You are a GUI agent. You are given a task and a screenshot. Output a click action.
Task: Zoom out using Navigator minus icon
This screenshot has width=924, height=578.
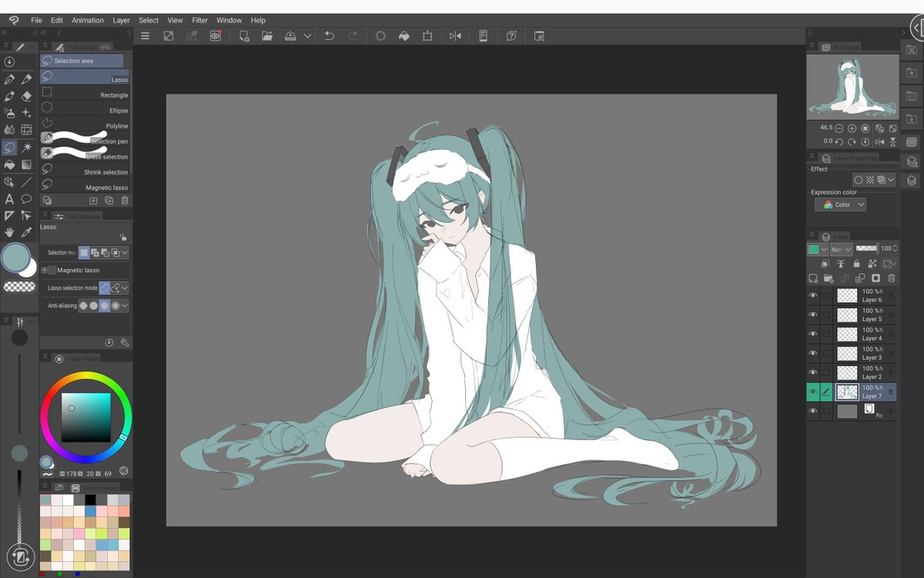(x=839, y=128)
